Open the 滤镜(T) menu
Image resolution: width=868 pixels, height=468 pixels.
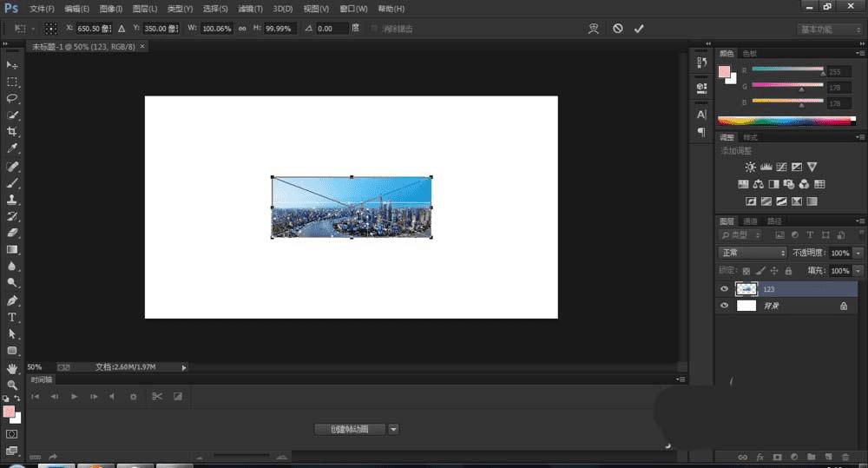(251, 9)
